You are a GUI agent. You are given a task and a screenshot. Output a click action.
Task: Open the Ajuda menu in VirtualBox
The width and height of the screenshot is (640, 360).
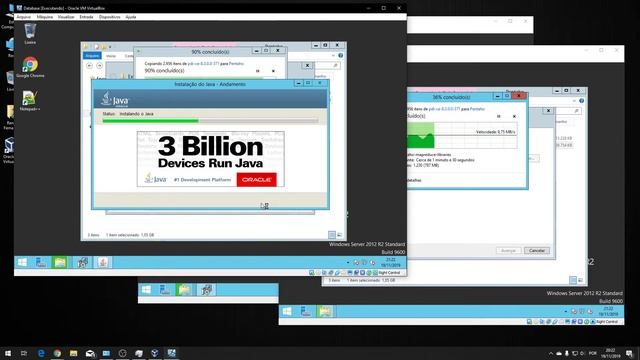click(131, 17)
